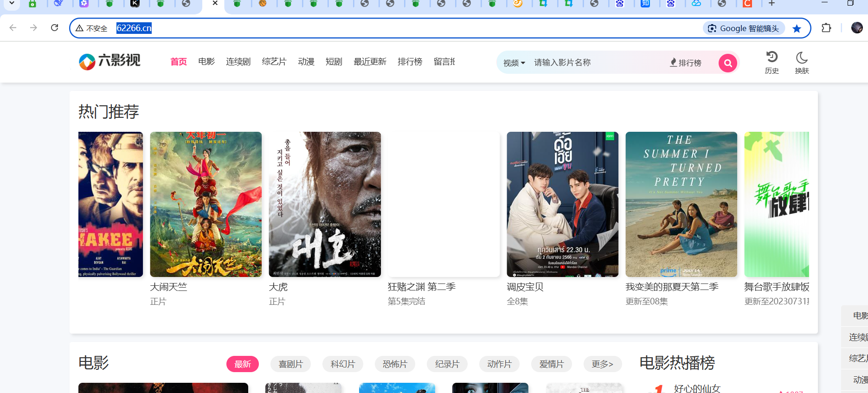This screenshot has width=868, height=393.
Task: Open the 连续剧 navigation item
Action: pyautogui.click(x=238, y=62)
